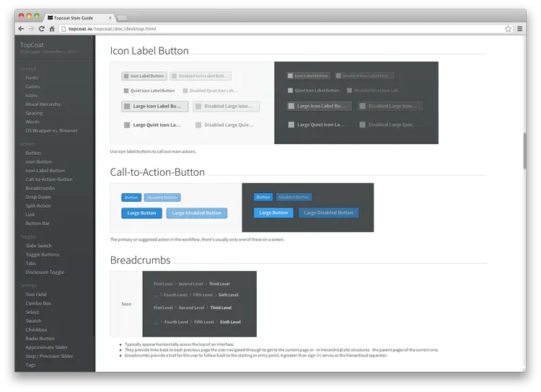Click the browser forward arrow

(x=32, y=29)
